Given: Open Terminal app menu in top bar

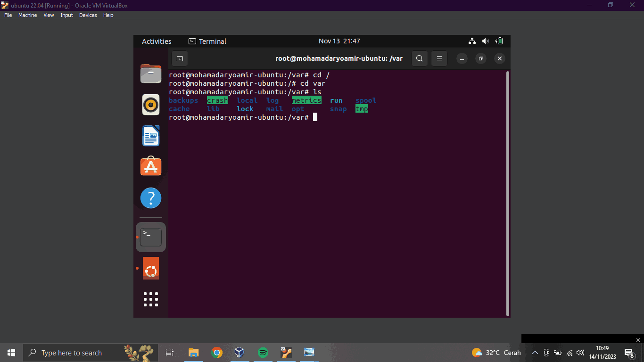Looking at the screenshot, I should [x=207, y=41].
